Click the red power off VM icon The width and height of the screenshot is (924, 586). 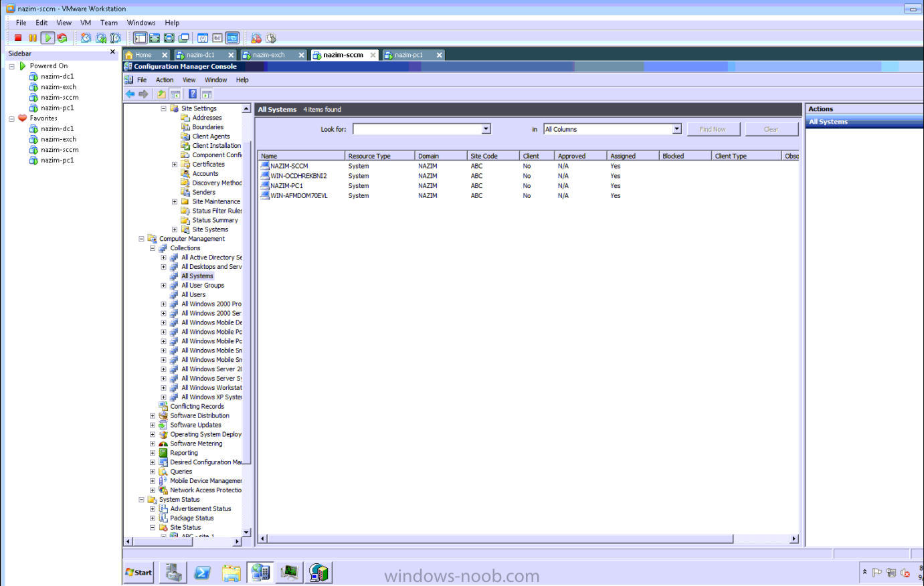tap(18, 38)
